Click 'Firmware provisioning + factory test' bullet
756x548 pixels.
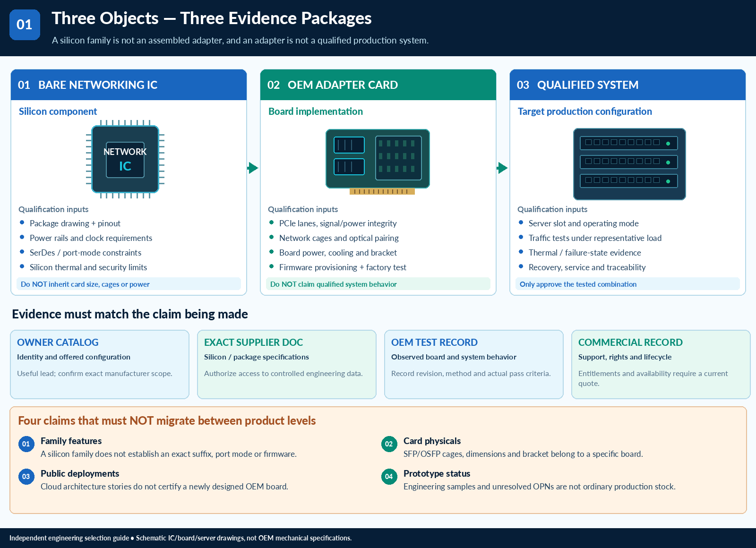click(343, 267)
